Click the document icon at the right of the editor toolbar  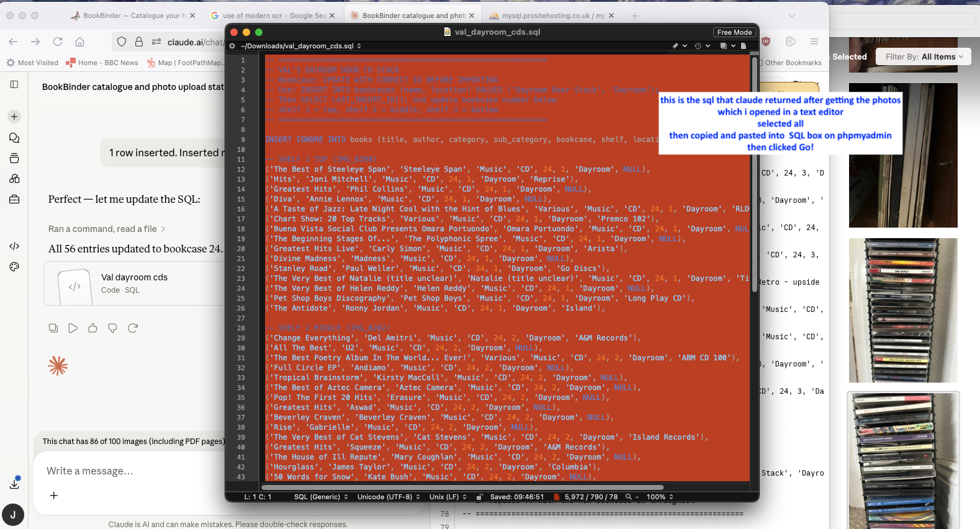point(744,46)
